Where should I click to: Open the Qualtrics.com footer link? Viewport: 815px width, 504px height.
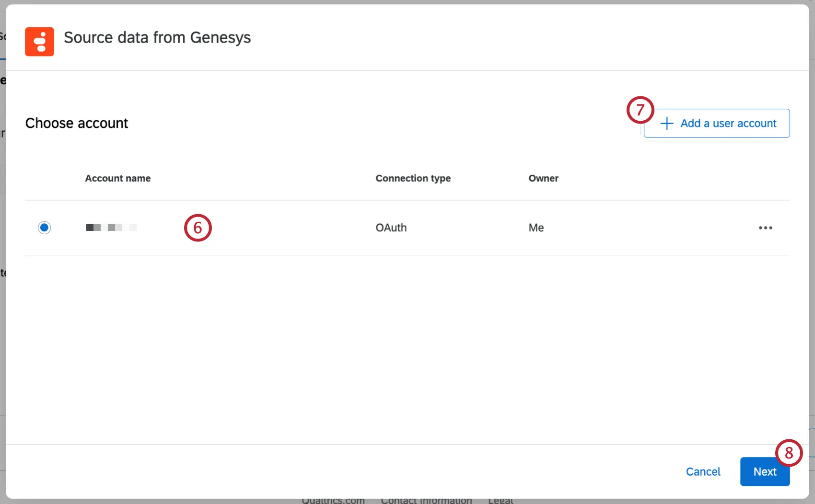click(x=333, y=500)
